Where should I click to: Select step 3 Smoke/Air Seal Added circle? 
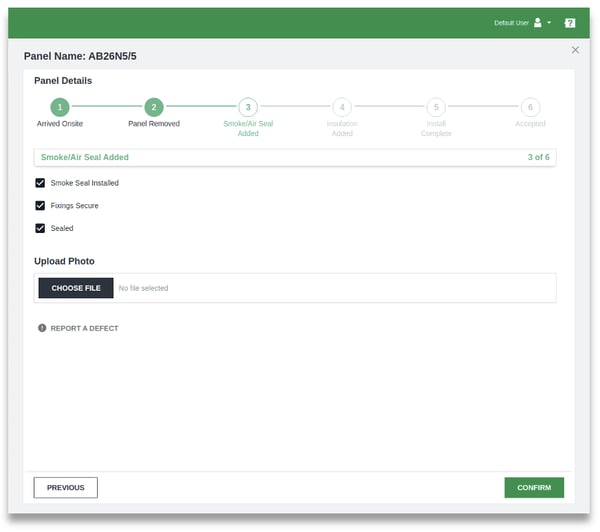coord(248,107)
